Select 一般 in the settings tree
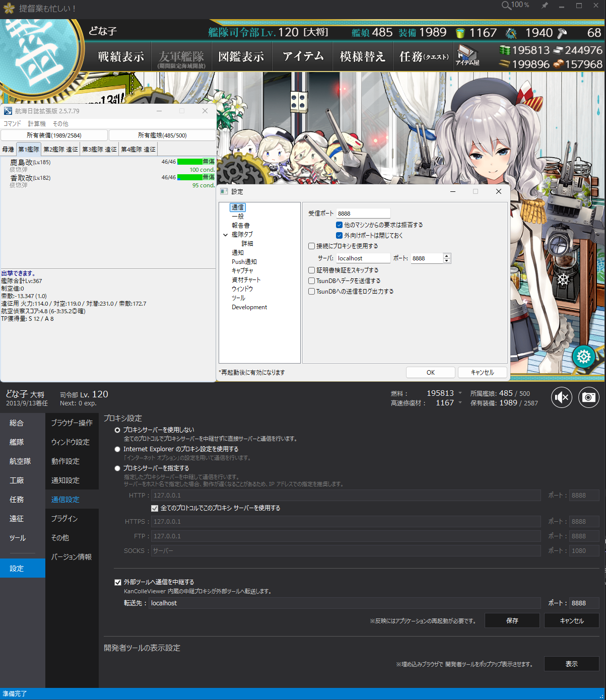The height and width of the screenshot is (700, 606). (x=238, y=217)
